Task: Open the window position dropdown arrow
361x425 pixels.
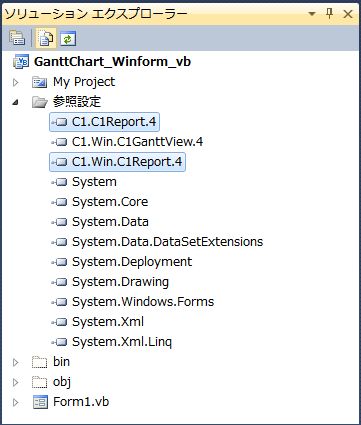Action: [x=312, y=14]
